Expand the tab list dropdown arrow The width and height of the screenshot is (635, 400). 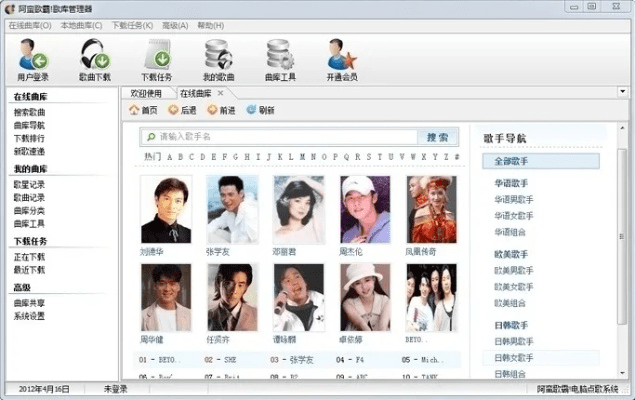[621, 93]
